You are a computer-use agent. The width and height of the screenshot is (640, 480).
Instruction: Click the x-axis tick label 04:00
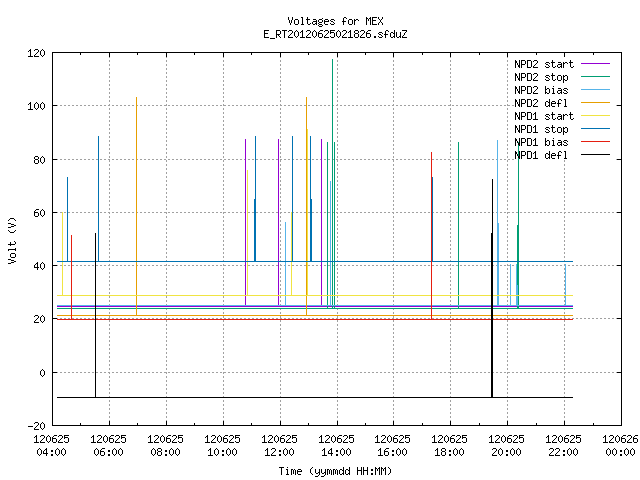tap(51, 452)
